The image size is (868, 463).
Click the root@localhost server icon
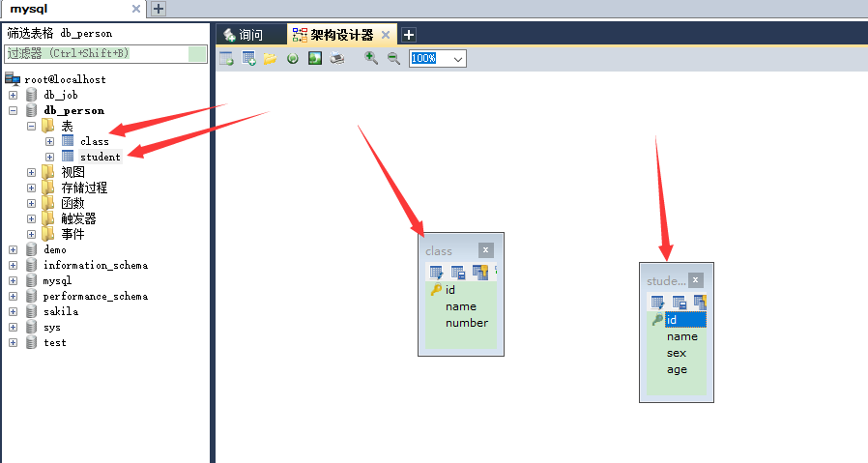click(13, 78)
